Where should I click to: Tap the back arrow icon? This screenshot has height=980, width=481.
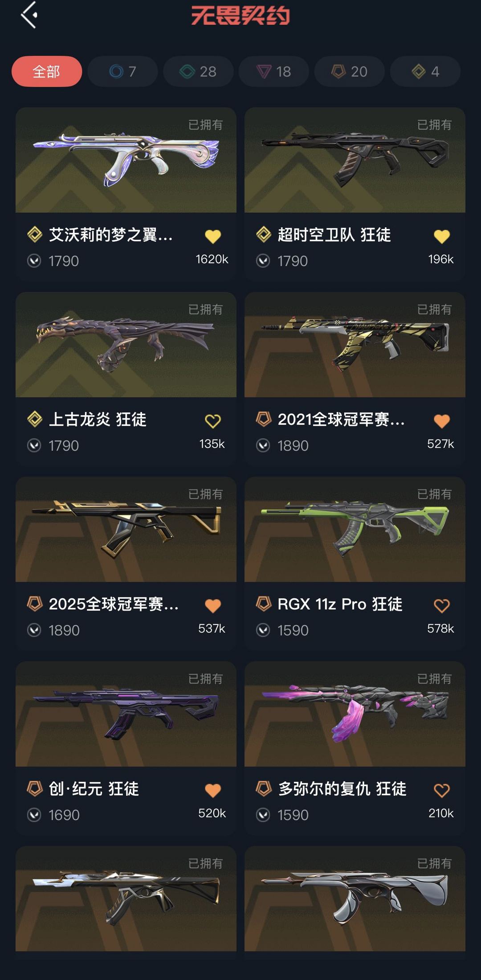[x=29, y=15]
